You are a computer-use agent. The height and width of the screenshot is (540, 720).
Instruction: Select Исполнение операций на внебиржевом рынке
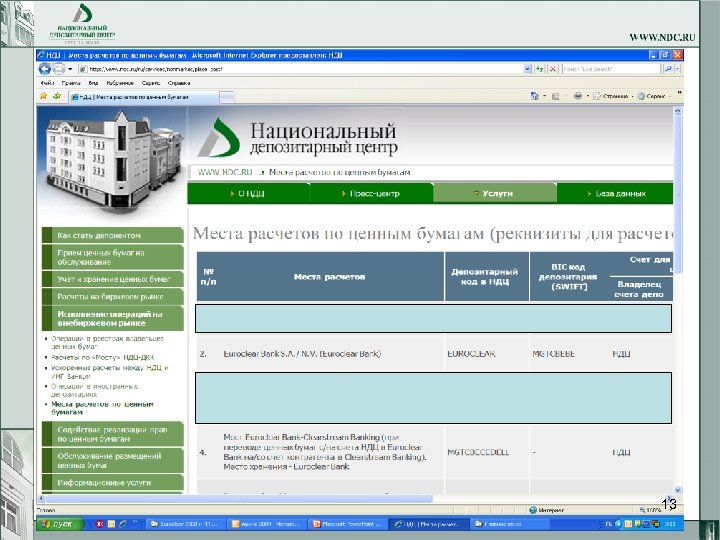[113, 318]
